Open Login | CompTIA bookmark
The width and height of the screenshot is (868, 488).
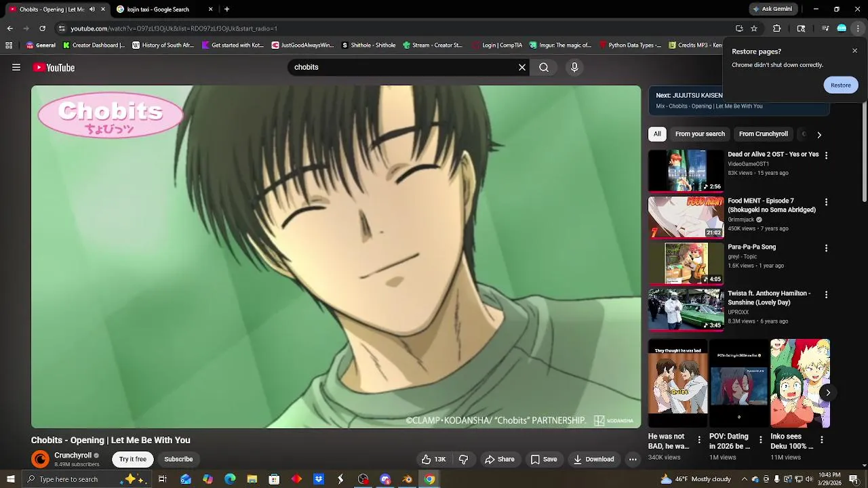(497, 45)
